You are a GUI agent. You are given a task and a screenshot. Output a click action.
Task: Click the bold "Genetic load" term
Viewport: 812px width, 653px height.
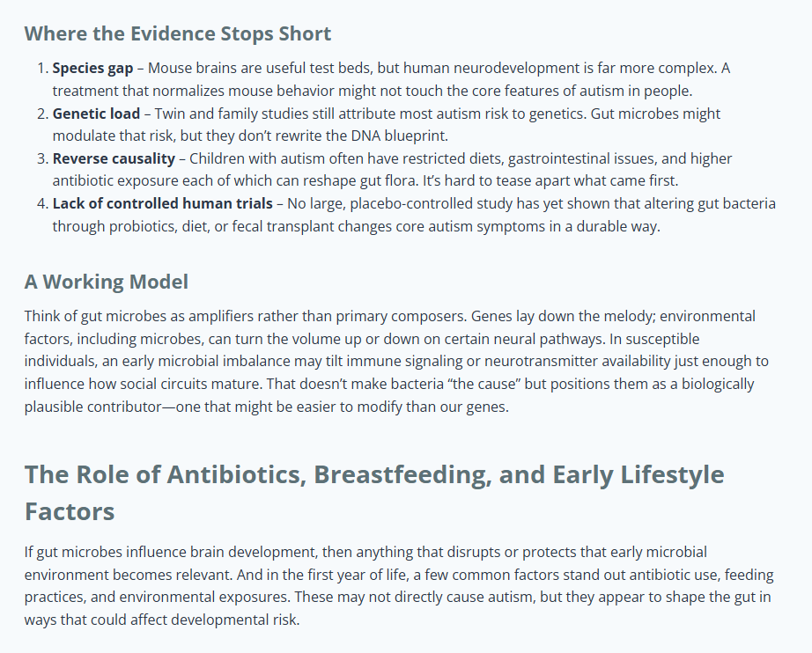click(97, 114)
